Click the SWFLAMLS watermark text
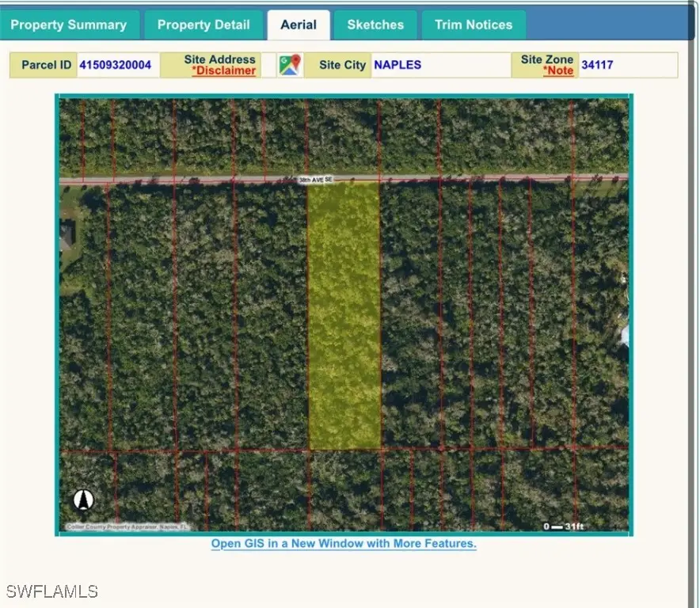Image resolution: width=700 pixels, height=608 pixels. point(52,591)
